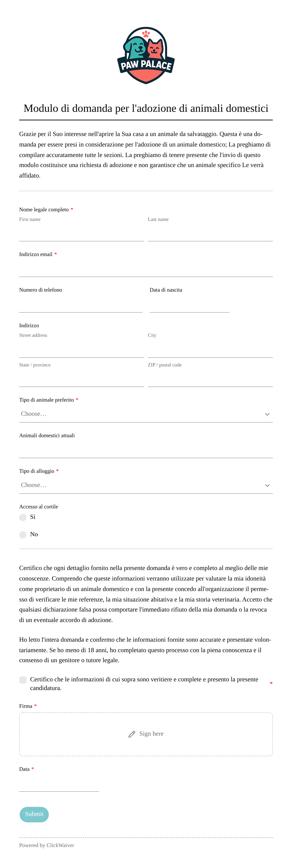
Task: Check the certification checkbox
Action: click(23, 680)
